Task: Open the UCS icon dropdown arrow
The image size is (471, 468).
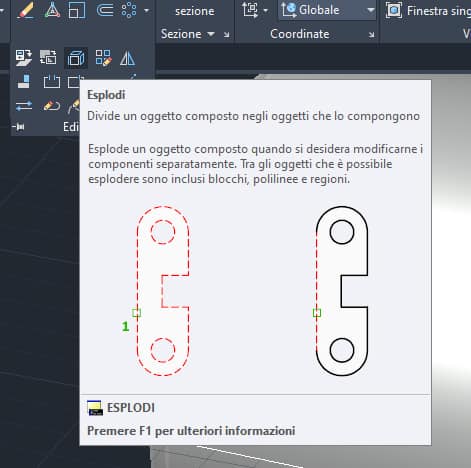Action: 265,11
